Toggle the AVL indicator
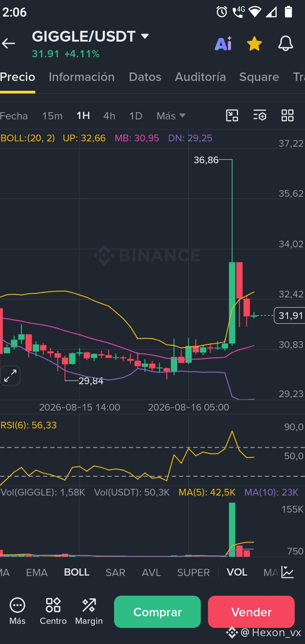This screenshot has height=644, width=305. (151, 572)
